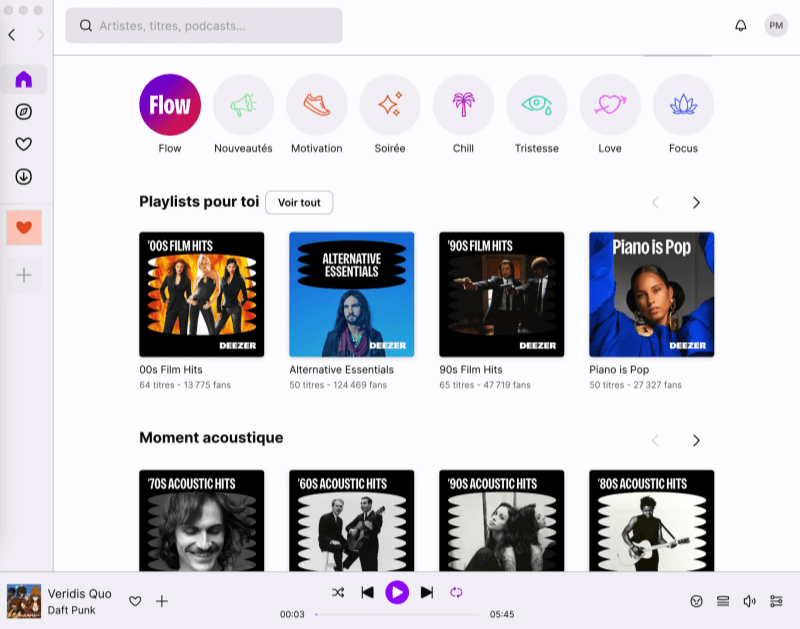Go back using the top-left back arrow
The image size is (800, 629).
click(x=11, y=35)
